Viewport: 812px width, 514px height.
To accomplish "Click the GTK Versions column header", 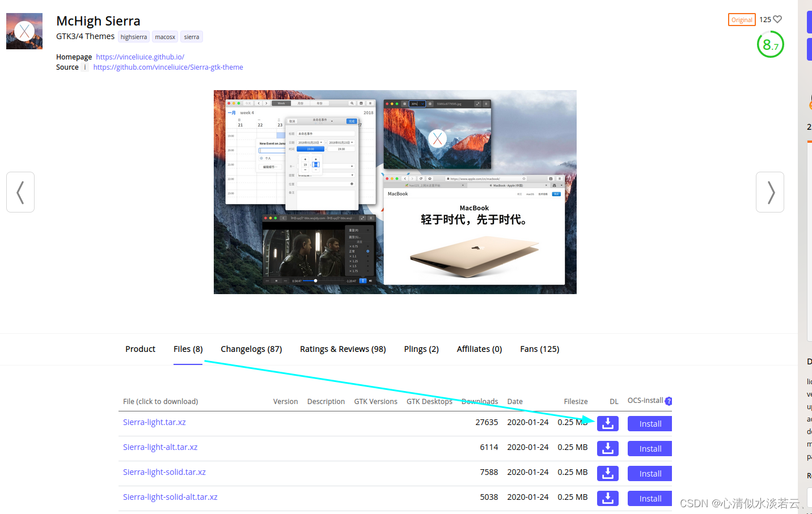I will click(x=376, y=401).
